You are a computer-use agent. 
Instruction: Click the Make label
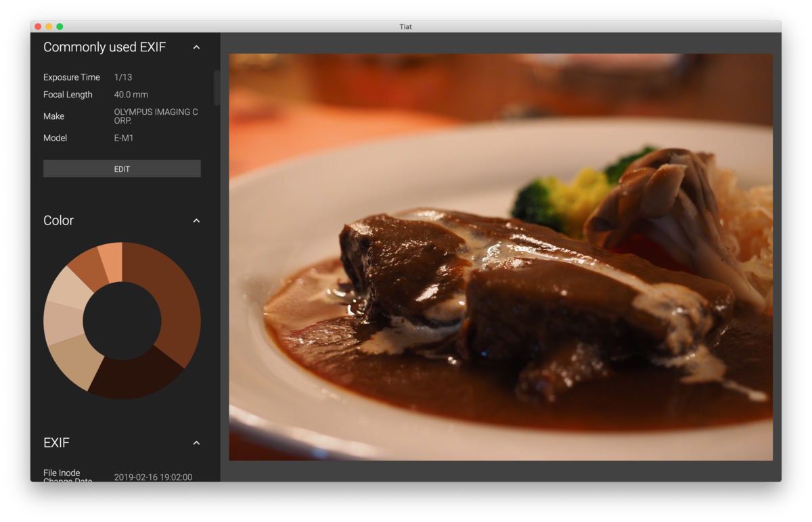click(54, 116)
